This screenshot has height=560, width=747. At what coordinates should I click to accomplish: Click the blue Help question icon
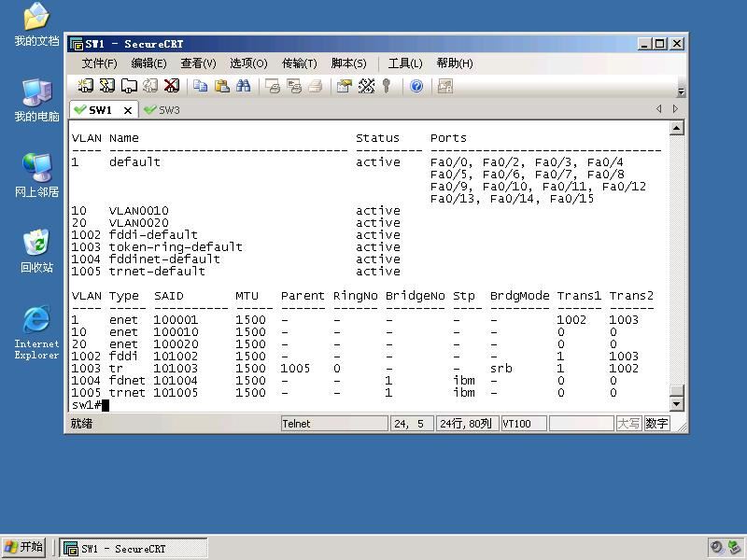click(x=416, y=86)
